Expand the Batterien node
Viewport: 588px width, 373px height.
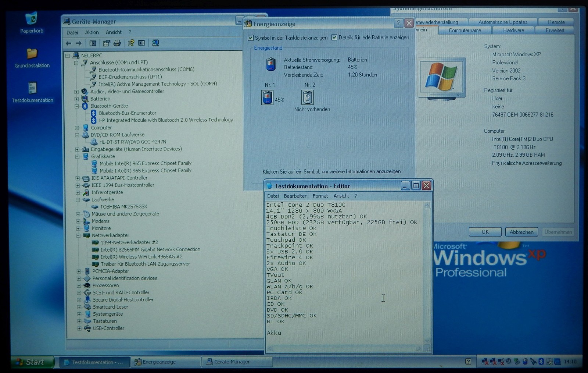[x=76, y=99]
